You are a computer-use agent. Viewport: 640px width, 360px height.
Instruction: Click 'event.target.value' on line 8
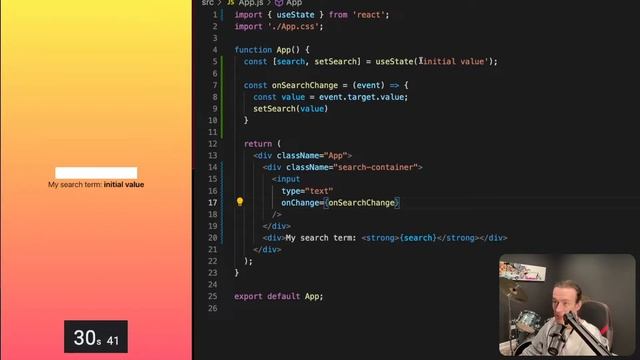click(x=362, y=97)
